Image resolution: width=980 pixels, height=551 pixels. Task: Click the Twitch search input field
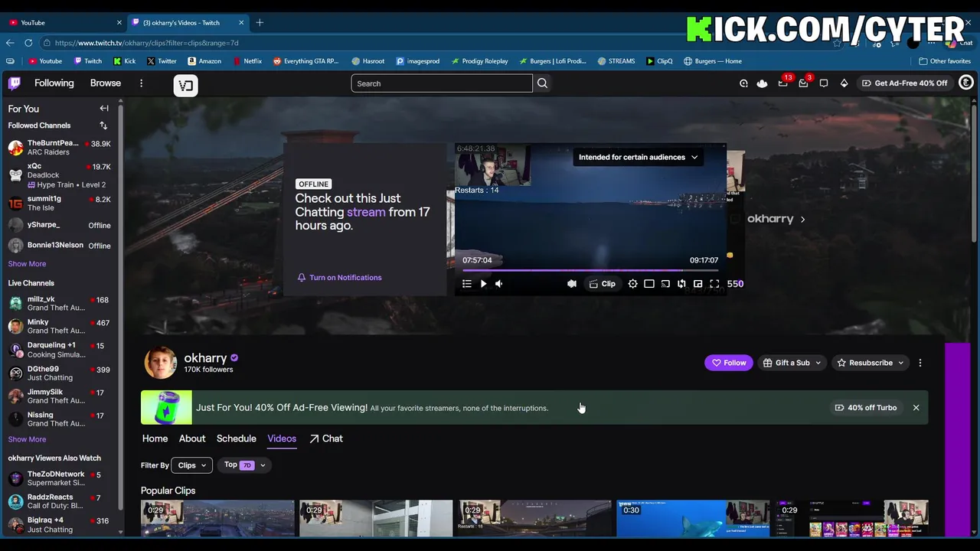(x=442, y=83)
